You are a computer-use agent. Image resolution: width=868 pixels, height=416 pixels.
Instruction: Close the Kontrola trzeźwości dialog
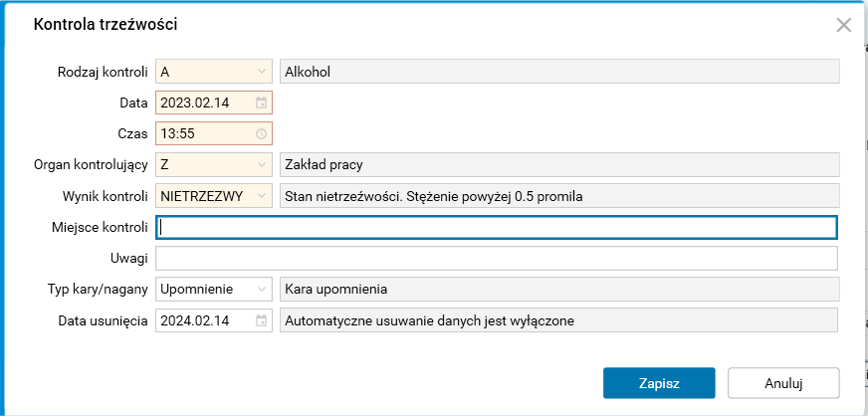(844, 26)
